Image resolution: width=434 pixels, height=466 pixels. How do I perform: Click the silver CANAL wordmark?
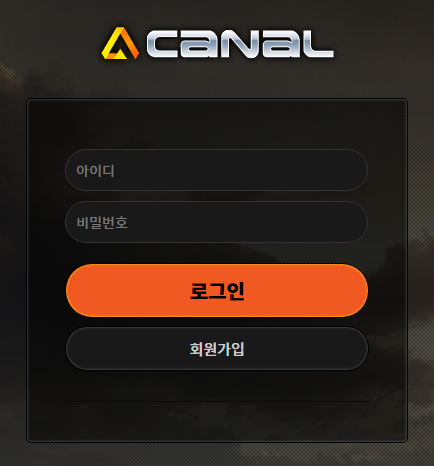[240, 44]
